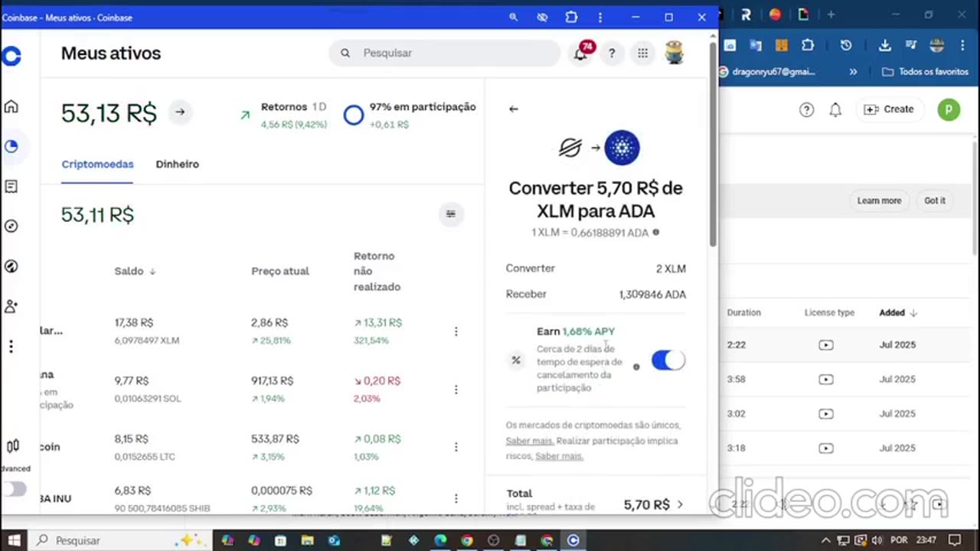Open the Coinbase help question mark
This screenshot has height=551, width=980.
[x=612, y=53]
